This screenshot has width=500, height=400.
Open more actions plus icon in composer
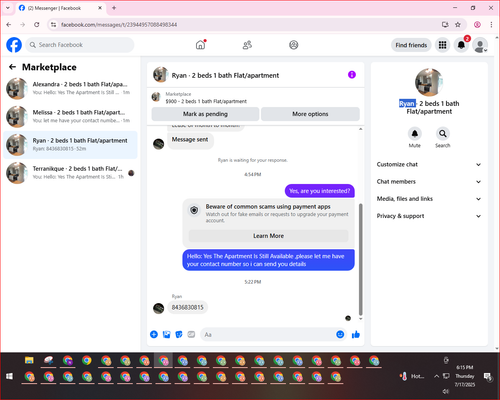154,334
